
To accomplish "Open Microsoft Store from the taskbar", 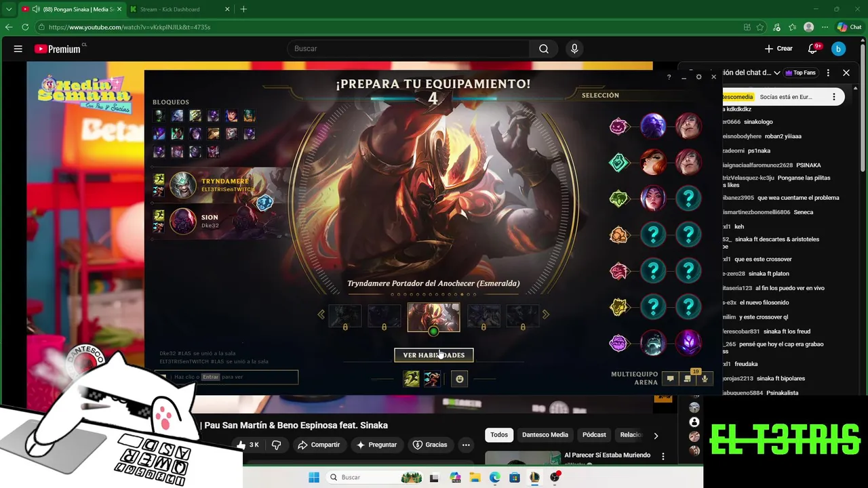I will point(515,477).
